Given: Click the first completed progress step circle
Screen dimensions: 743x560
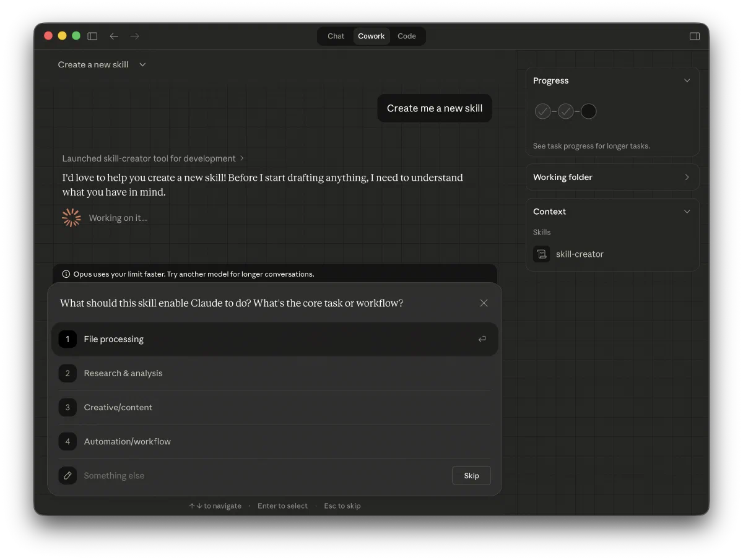Looking at the screenshot, I should 542,111.
